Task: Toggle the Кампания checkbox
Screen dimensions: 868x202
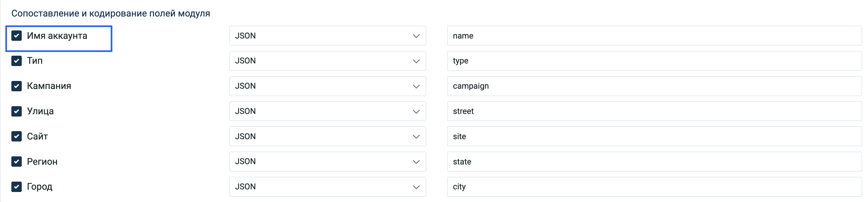Action: (x=17, y=86)
